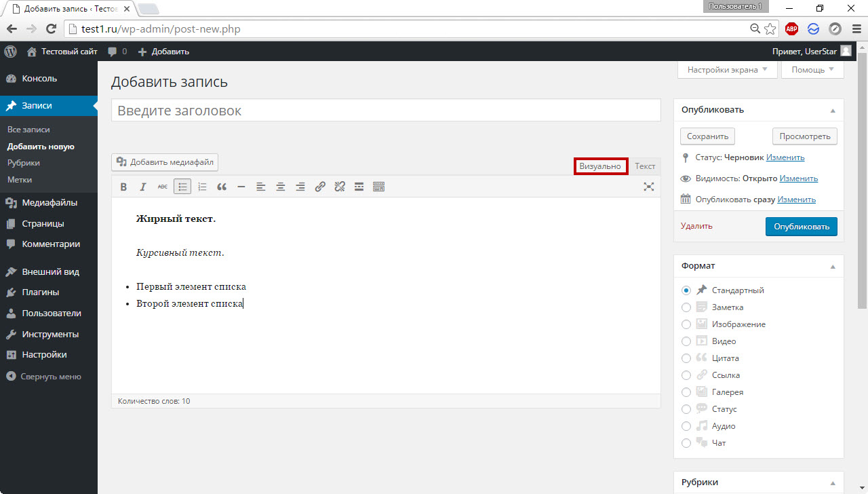
Task: Click the strikethrough toolbar icon
Action: [163, 187]
